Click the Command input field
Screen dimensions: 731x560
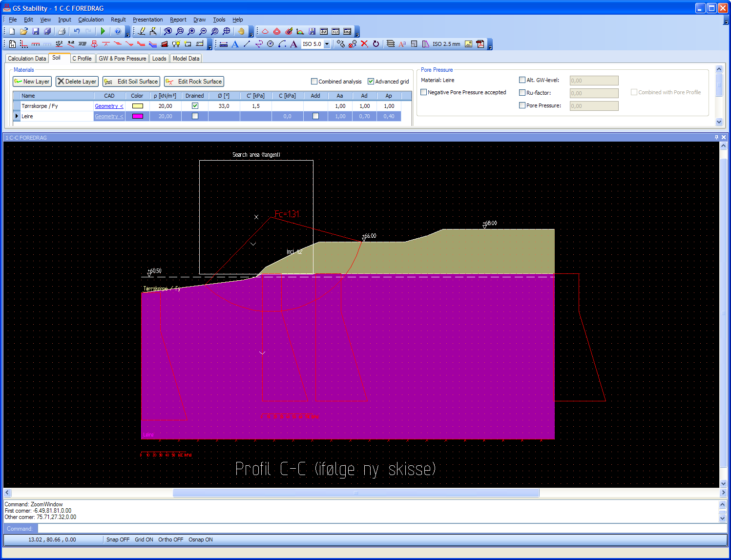(382, 529)
